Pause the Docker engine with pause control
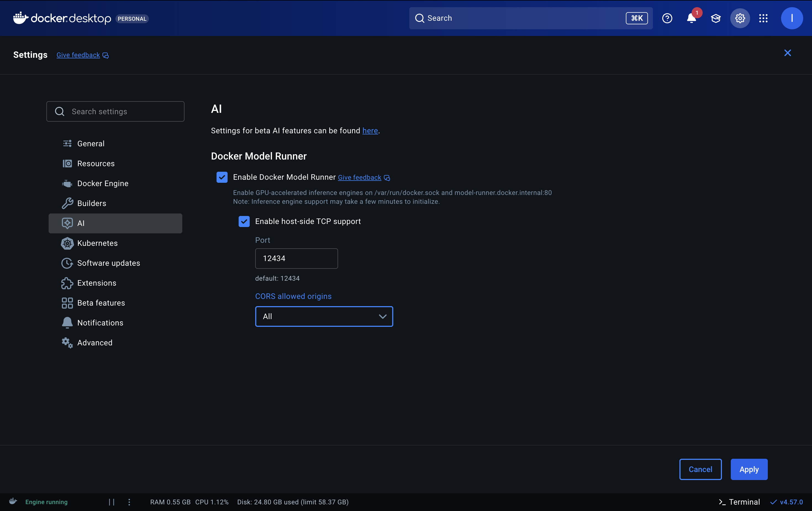Viewport: 812px width, 511px height. point(112,502)
